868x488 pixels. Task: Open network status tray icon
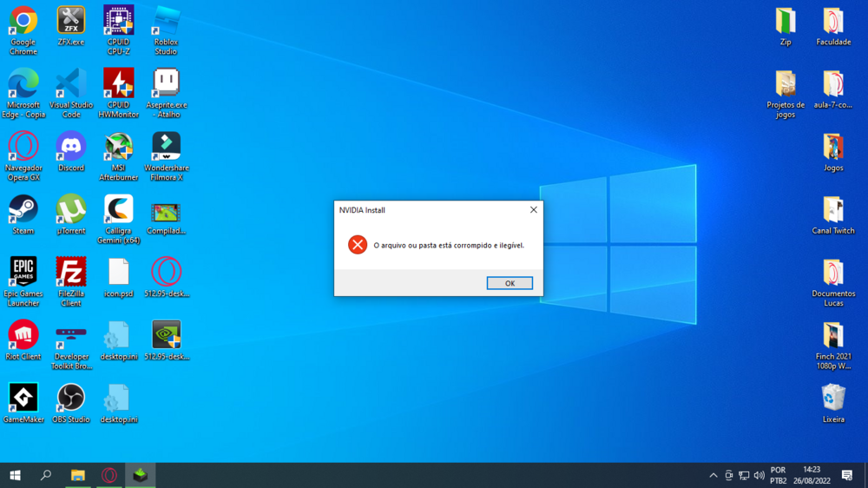point(744,475)
